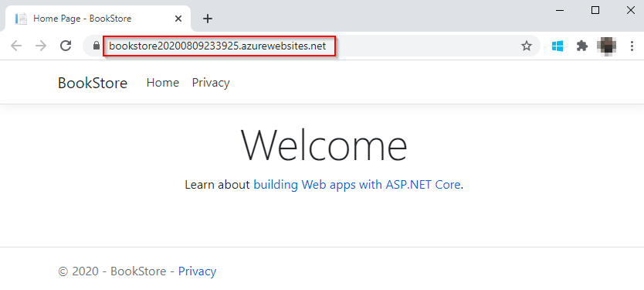644x290 pixels.
Task: Click the 'Learn about' text
Action: point(217,185)
